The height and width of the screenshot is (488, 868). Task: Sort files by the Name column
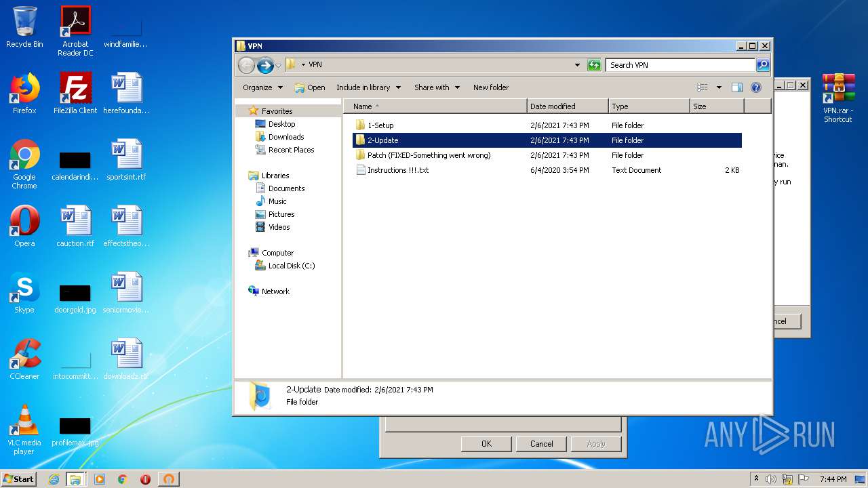(x=435, y=106)
